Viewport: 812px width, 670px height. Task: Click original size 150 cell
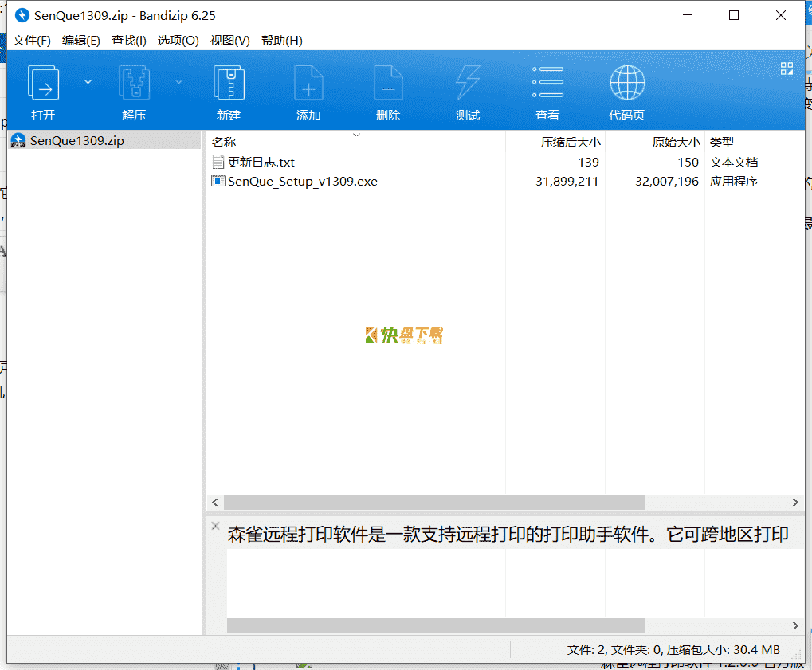[x=688, y=162]
